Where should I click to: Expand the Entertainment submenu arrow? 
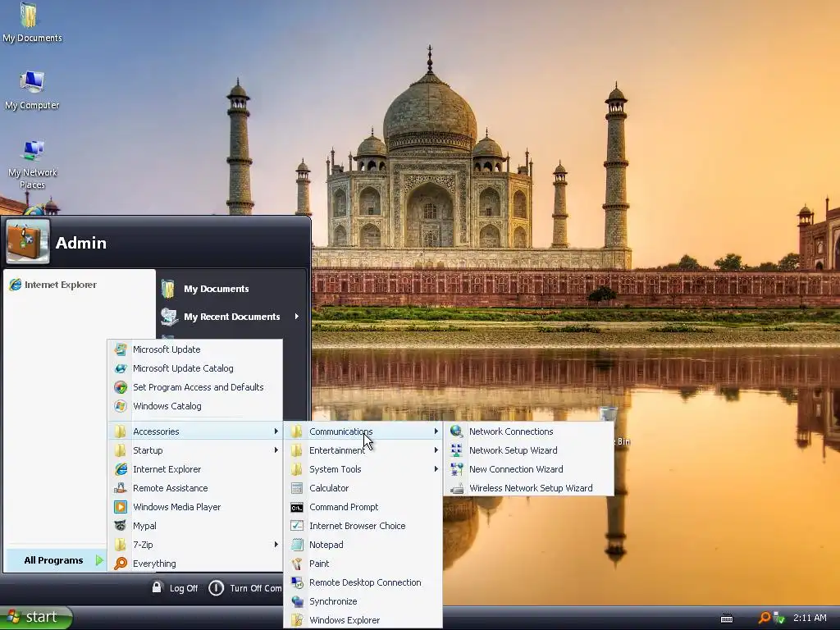[436, 450]
